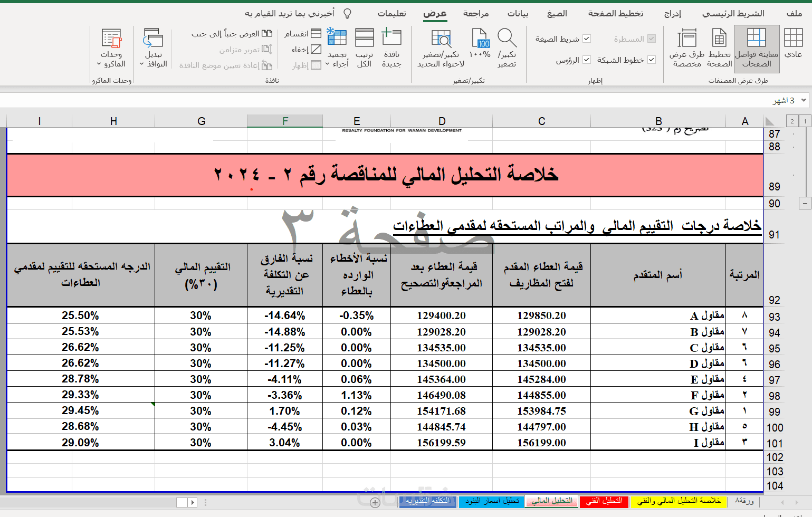Click the sheet tabs scroll-left arrow
The image size is (812, 517).
(x=782, y=502)
